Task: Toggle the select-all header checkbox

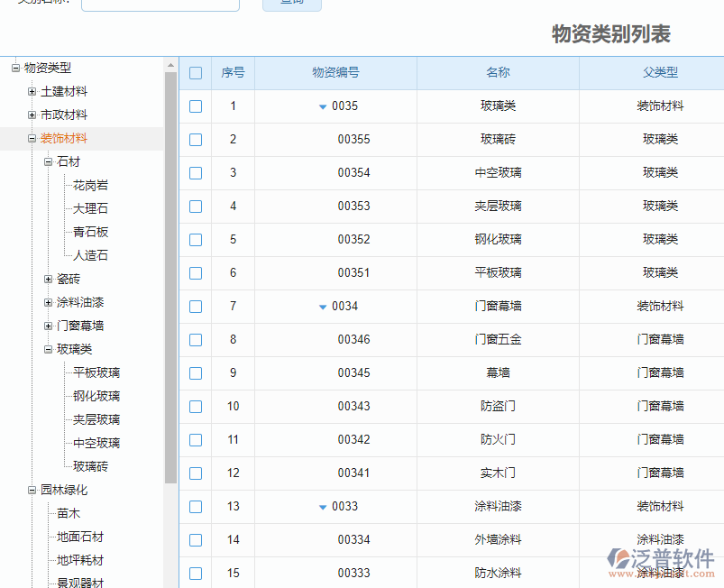Action: (196, 73)
